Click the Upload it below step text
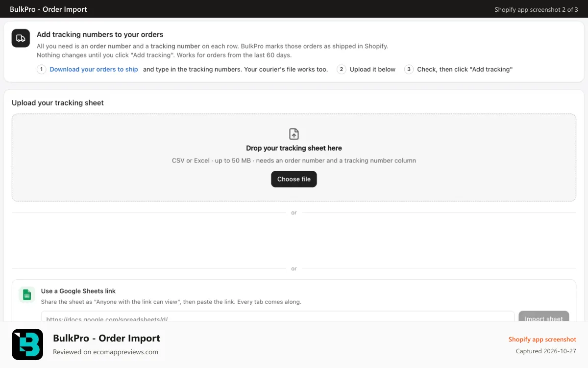588x368 pixels. tap(372, 69)
